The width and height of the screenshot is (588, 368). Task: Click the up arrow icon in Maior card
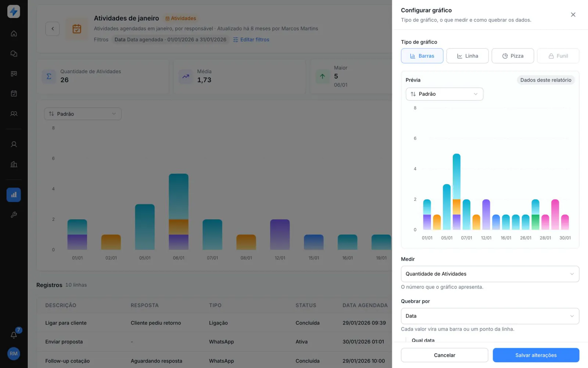[322, 77]
